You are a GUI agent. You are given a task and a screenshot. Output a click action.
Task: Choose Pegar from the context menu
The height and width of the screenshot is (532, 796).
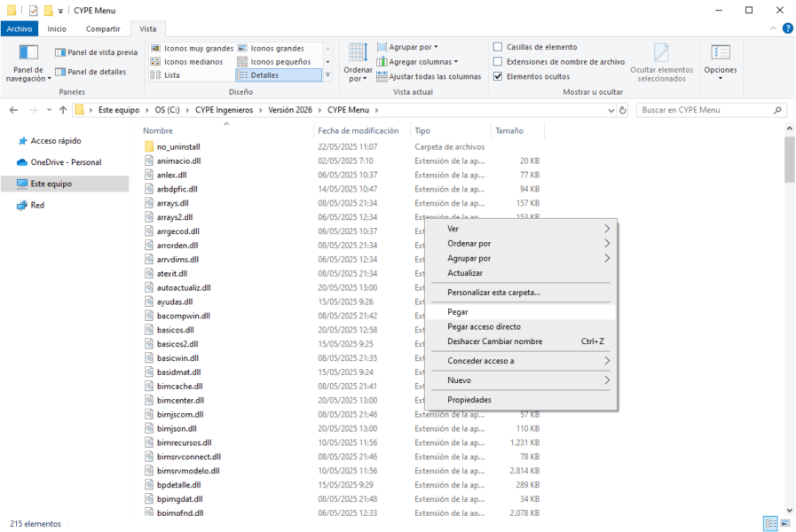[458, 312]
